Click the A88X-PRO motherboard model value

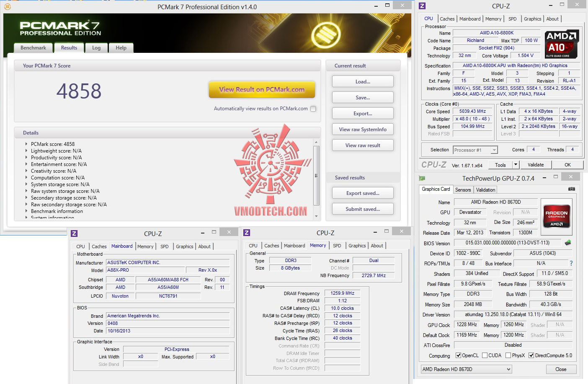click(146, 270)
